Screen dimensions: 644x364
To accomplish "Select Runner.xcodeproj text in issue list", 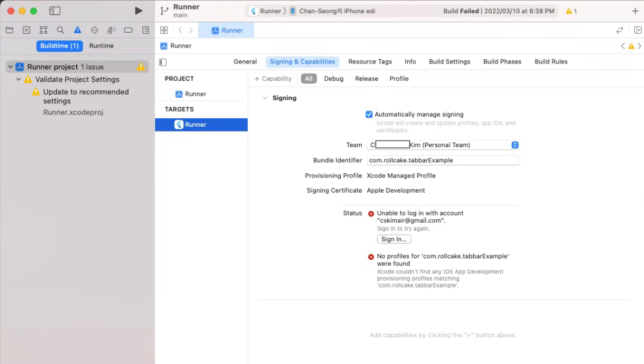I will 73,112.
